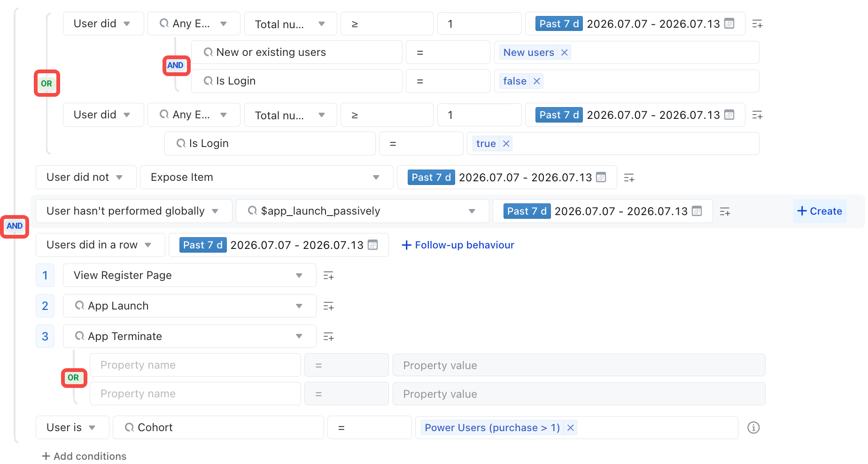Open calendar icon in $app_launch_passively date range
This screenshot has width=868, height=464.
pos(697,211)
